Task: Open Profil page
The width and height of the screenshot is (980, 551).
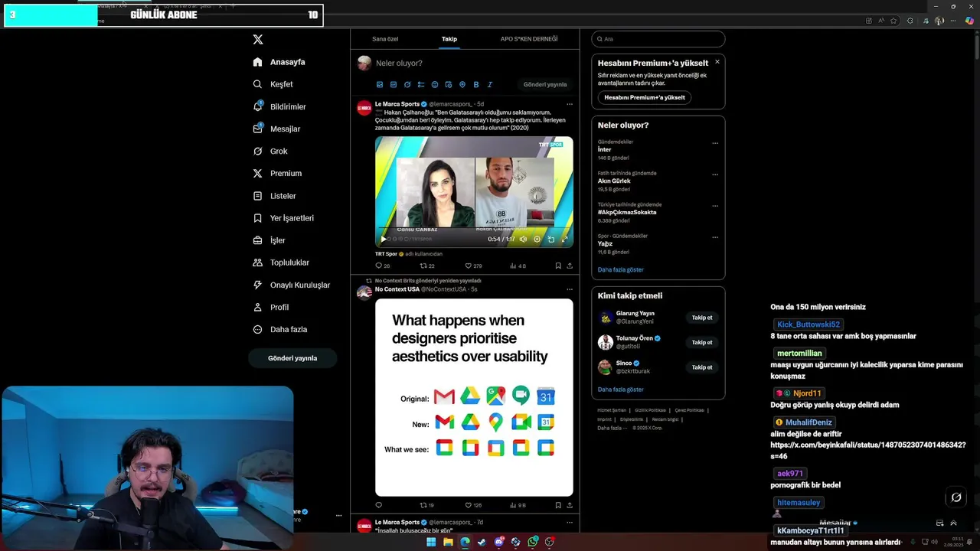Action: pos(271,307)
